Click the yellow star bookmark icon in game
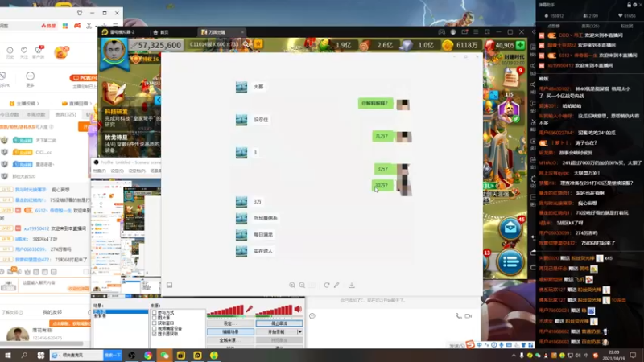Image resolution: width=644 pixels, height=362 pixels. tap(258, 44)
